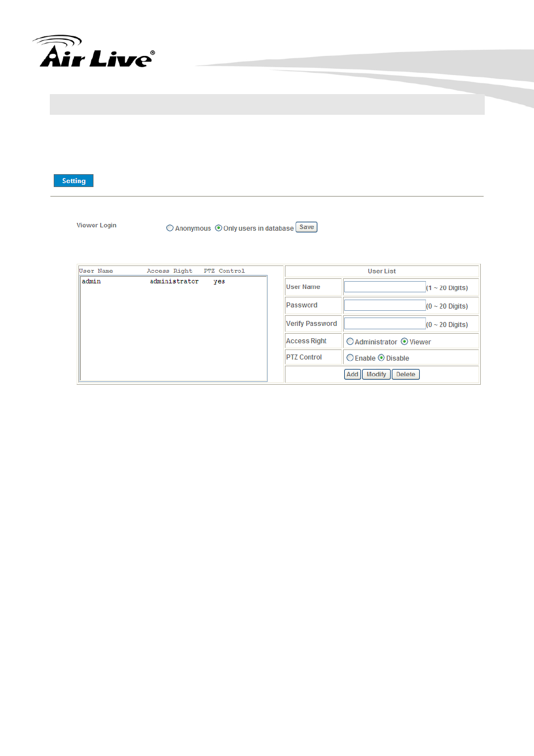Click the Air Live logo
Image resolution: width=534 pixels, height=756 pixels.
(94, 52)
